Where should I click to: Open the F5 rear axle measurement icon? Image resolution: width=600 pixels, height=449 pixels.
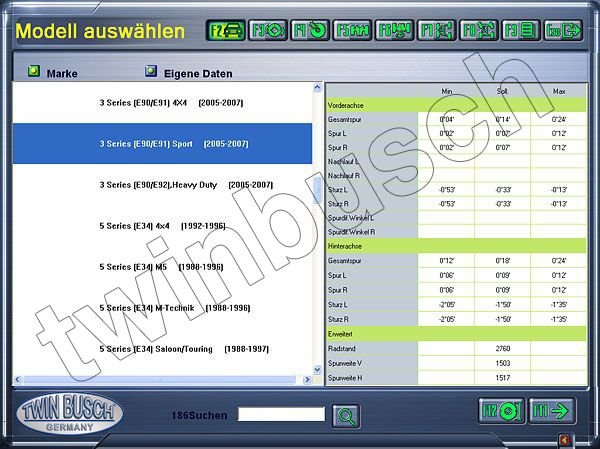coord(352,31)
